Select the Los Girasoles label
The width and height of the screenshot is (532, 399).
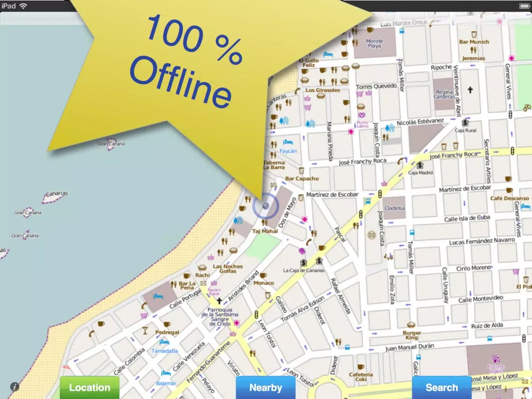tap(322, 90)
